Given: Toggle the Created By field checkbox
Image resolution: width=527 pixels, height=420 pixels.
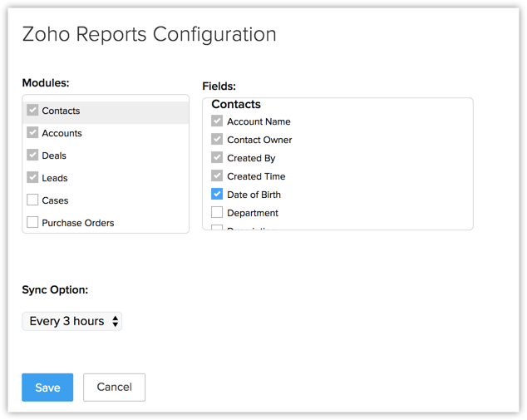Looking at the screenshot, I should (x=217, y=158).
